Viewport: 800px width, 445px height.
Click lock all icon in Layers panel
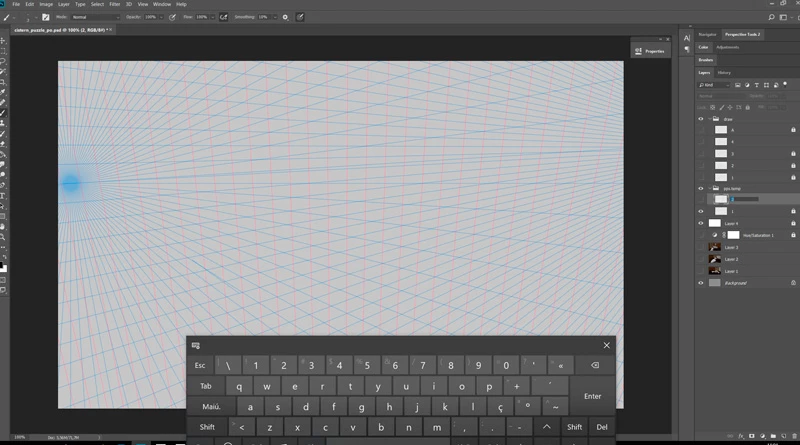pos(747,107)
